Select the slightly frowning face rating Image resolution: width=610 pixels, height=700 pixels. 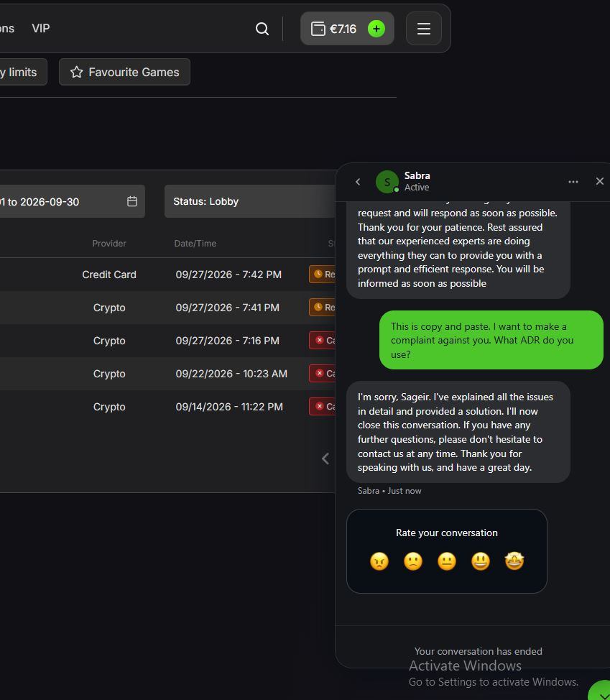tap(413, 561)
